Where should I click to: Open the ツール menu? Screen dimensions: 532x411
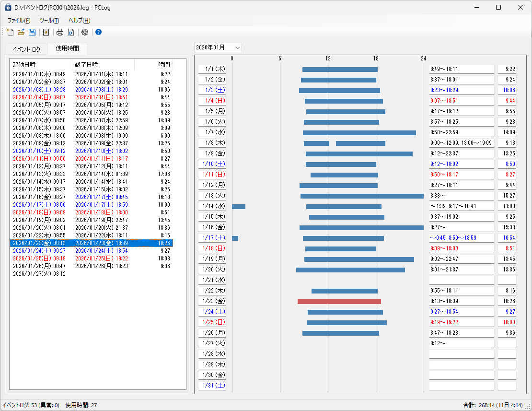tap(49, 21)
